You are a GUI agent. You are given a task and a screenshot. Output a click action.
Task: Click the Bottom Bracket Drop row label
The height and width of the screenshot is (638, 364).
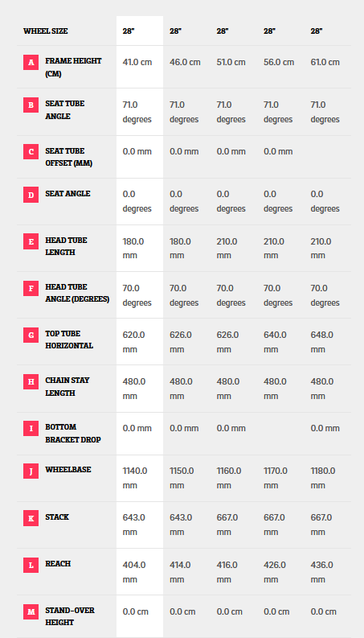[73, 434]
